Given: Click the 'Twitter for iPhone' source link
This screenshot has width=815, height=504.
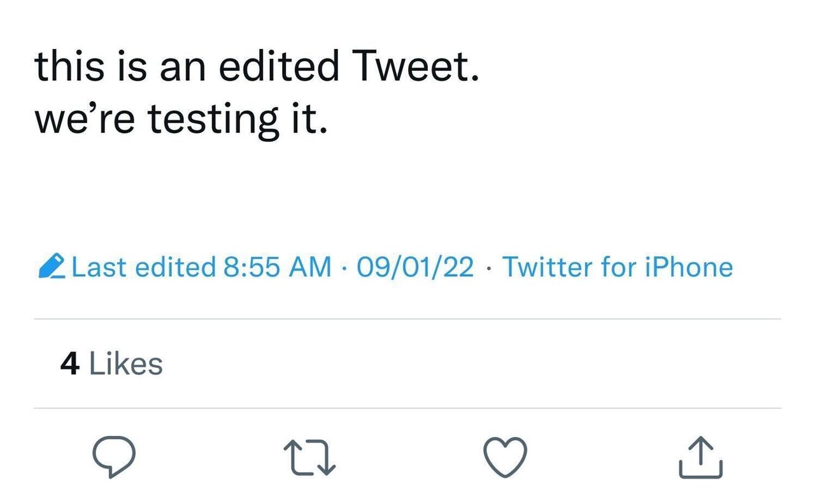Looking at the screenshot, I should [x=618, y=267].
